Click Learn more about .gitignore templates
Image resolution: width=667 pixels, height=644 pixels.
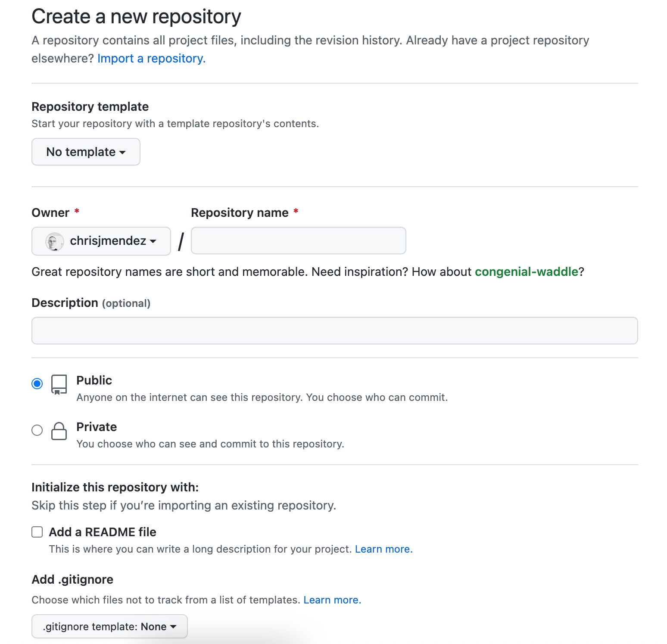pyautogui.click(x=331, y=600)
